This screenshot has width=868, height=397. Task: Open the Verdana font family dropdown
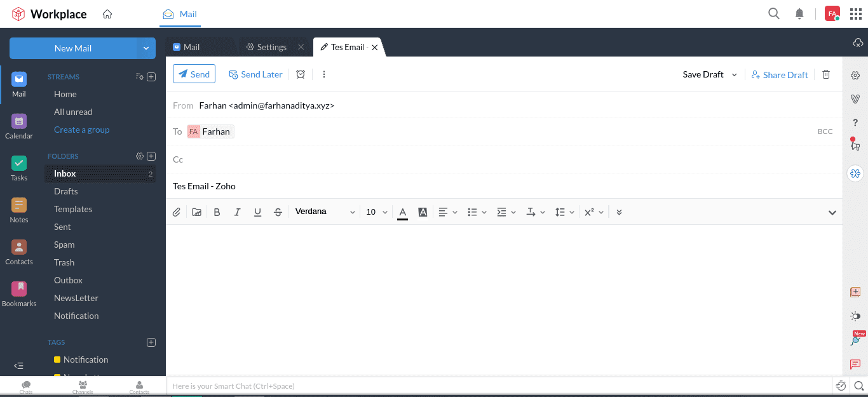point(325,212)
